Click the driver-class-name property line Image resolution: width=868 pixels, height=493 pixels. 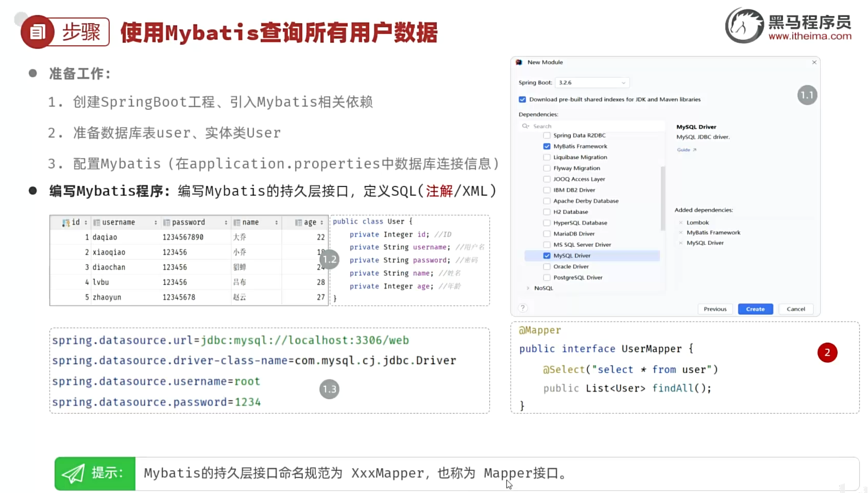pos(254,361)
